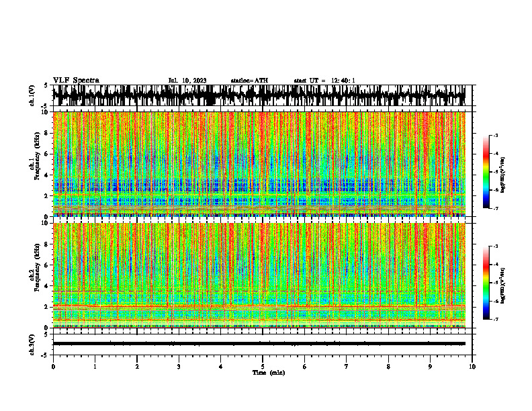Click the ch.1 frequency axis "10" tick label

coord(46,112)
